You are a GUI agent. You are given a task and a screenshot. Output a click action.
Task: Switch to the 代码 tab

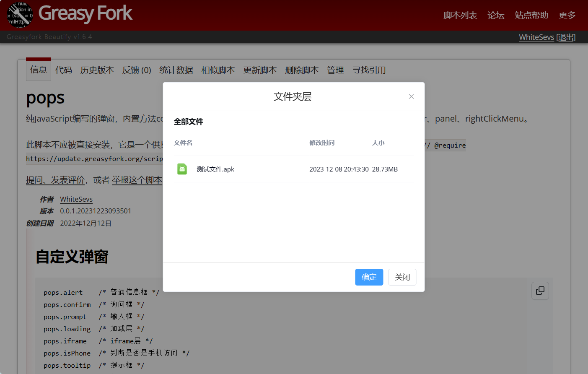(64, 70)
